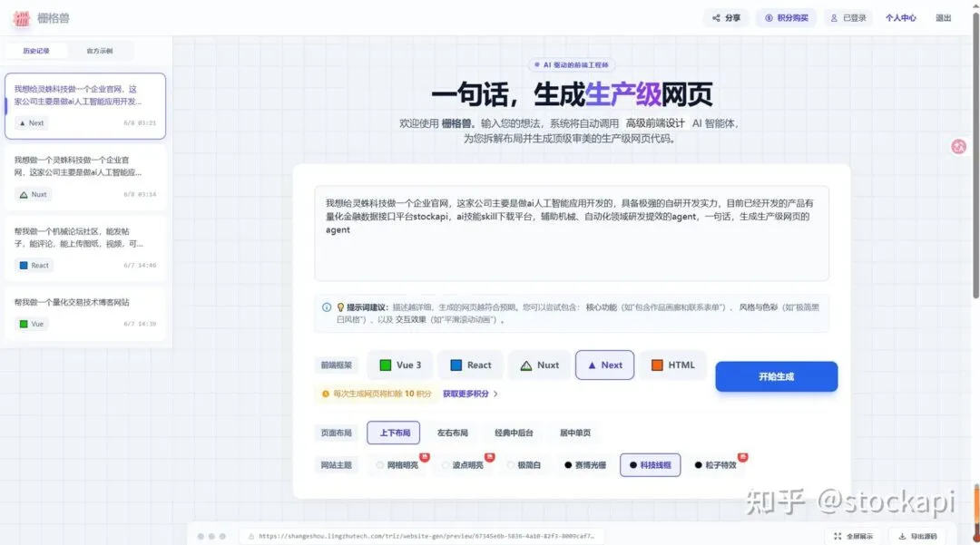Image resolution: width=980 pixels, height=545 pixels.
Task: Open history card 我想做一个灵蛛科技做一个企业官
Action: coord(85,177)
